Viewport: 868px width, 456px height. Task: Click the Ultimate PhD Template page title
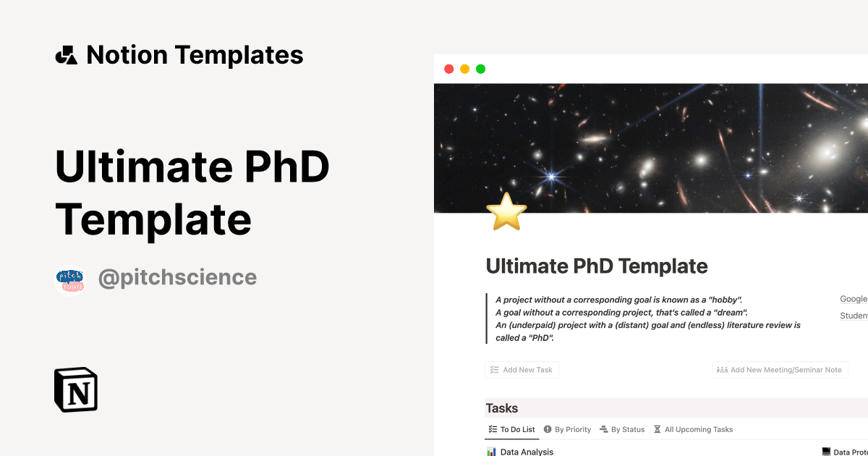coord(597,266)
